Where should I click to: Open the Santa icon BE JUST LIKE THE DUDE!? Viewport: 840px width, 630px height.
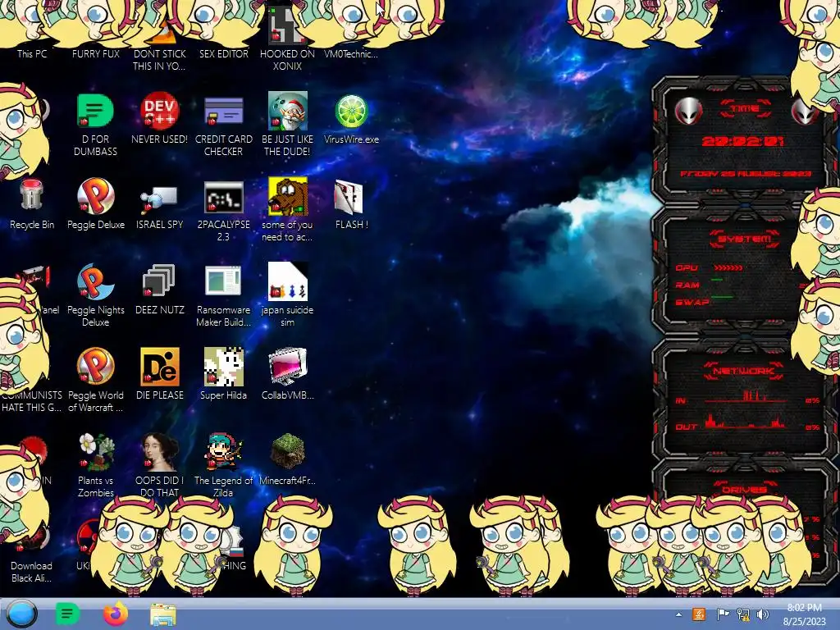[x=288, y=111]
